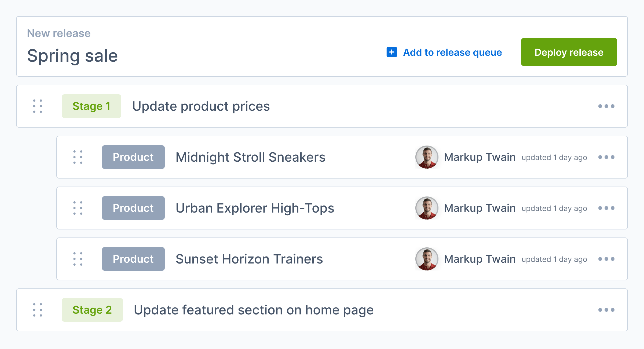Click the Product tag on Midnight Stroll Sneakers

133,157
